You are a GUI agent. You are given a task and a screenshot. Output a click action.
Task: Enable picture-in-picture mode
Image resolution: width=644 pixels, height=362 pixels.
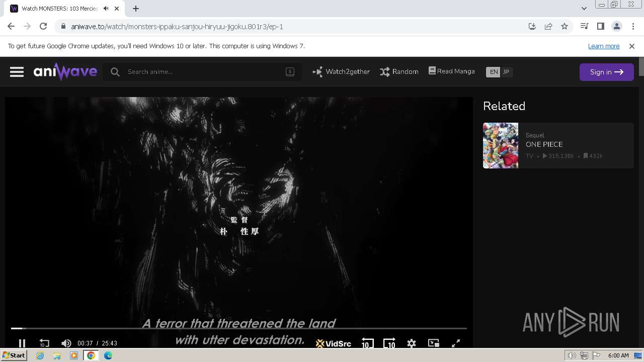(x=433, y=343)
